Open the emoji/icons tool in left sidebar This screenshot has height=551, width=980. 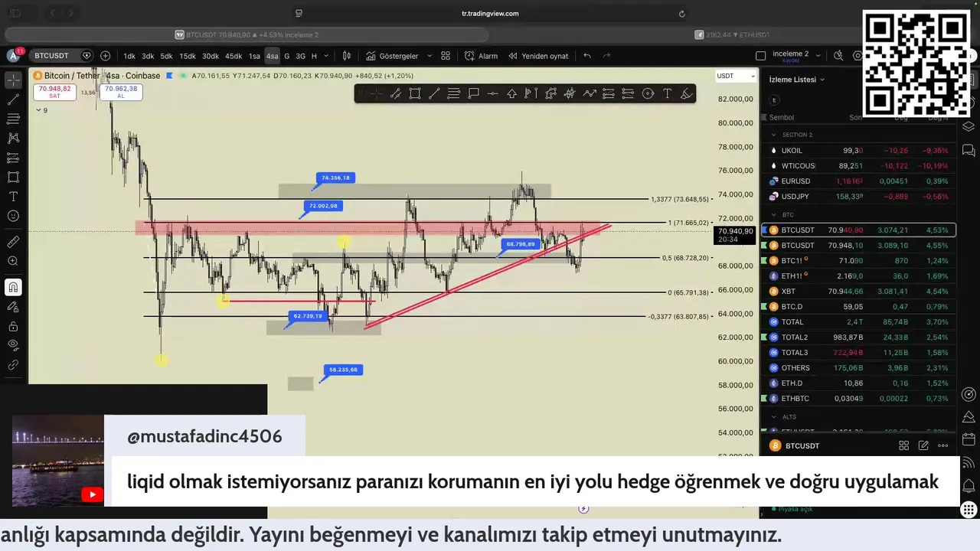[x=13, y=216]
